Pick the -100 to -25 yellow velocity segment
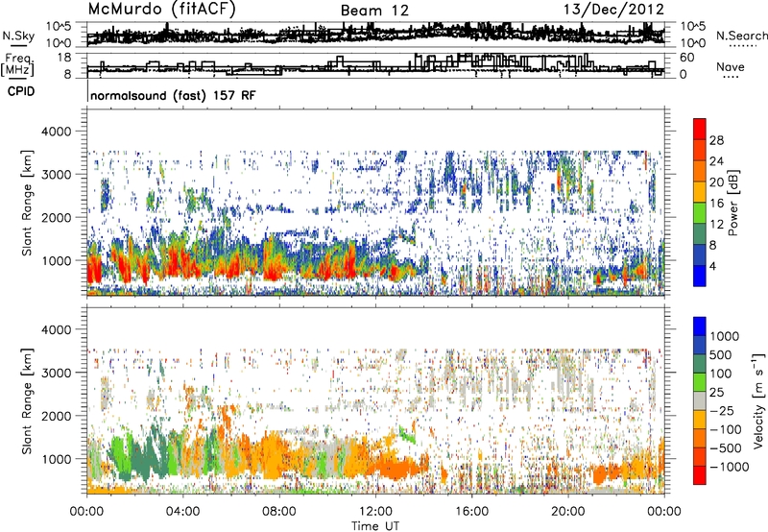768x532 pixels. pos(700,420)
